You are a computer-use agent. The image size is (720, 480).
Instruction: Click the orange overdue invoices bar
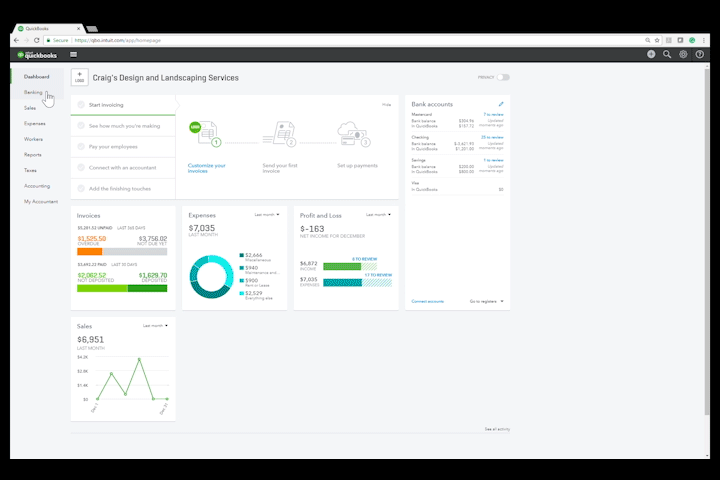pyautogui.click(x=90, y=252)
